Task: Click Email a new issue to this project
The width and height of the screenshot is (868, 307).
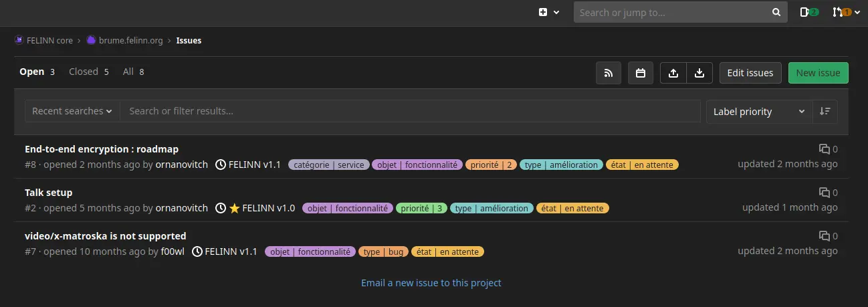Action: coord(431,283)
